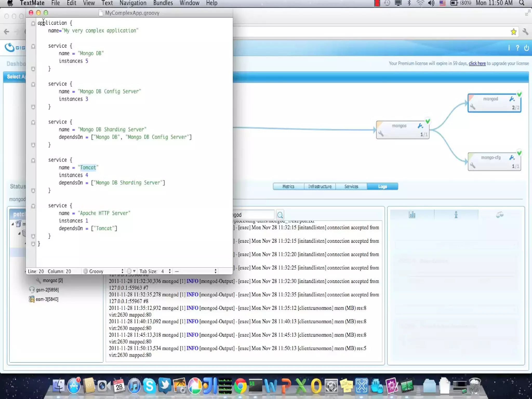Fold the Apache HTTP Server service block
This screenshot has width=532, height=399.
pyautogui.click(x=33, y=206)
